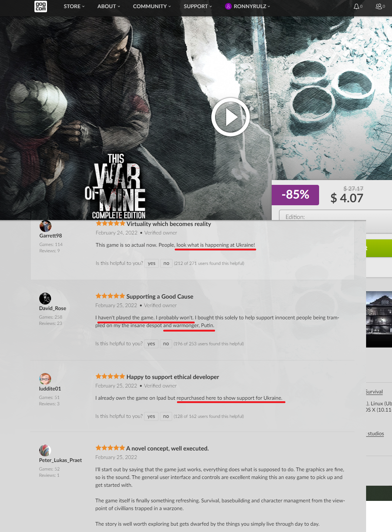Expand the COMMUNITY dropdown menu
Viewport: 392px width, 532px height.
tap(152, 6)
